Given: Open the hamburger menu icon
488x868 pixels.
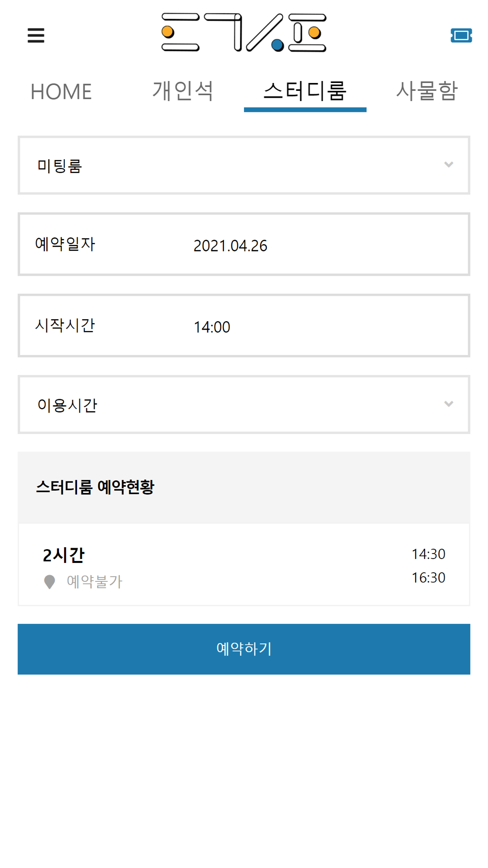Looking at the screenshot, I should [36, 35].
